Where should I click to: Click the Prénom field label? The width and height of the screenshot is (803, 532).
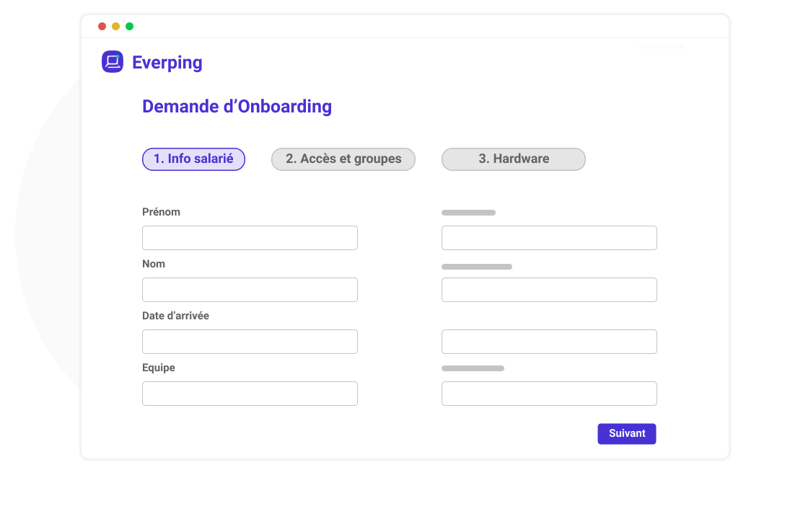point(161,212)
